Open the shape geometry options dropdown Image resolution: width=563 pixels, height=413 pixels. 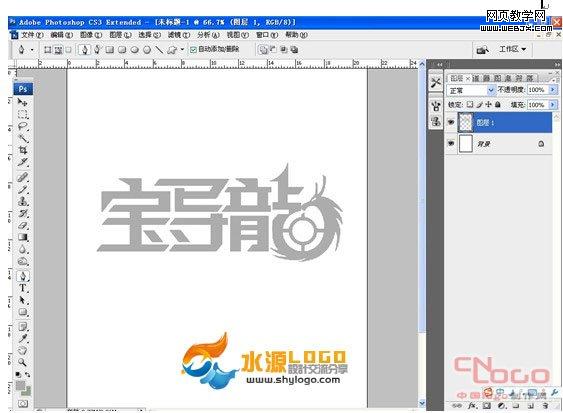point(182,50)
